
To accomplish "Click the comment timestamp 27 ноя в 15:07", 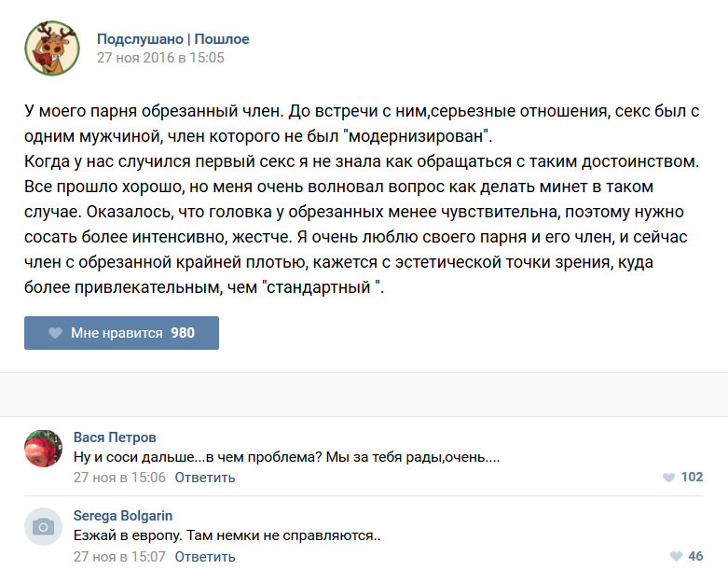I will tap(119, 557).
